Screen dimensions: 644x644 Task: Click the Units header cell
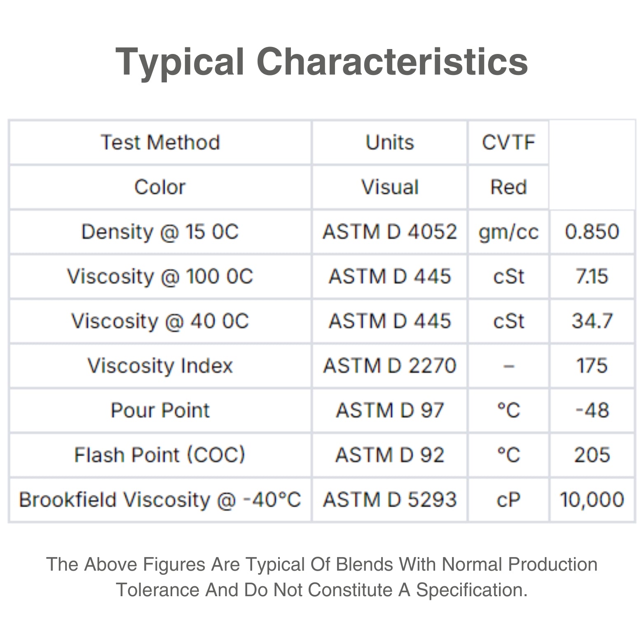[390, 143]
